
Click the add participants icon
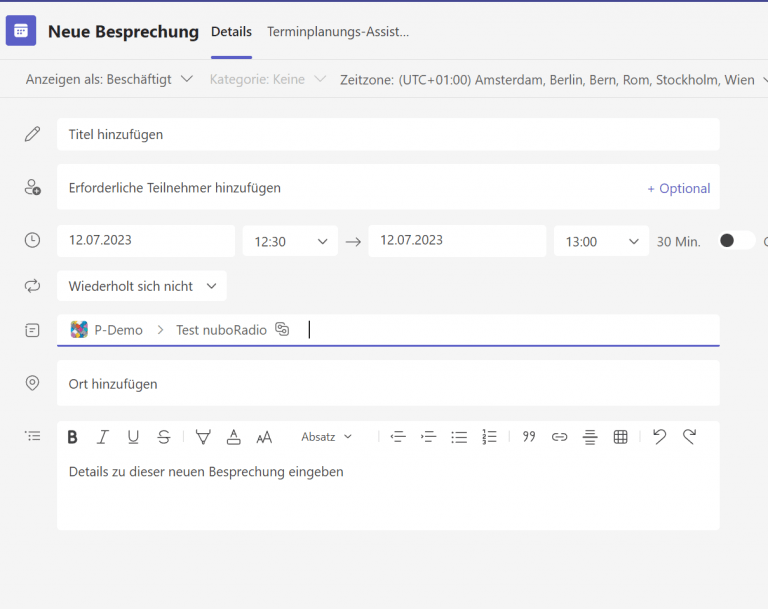(x=33, y=187)
